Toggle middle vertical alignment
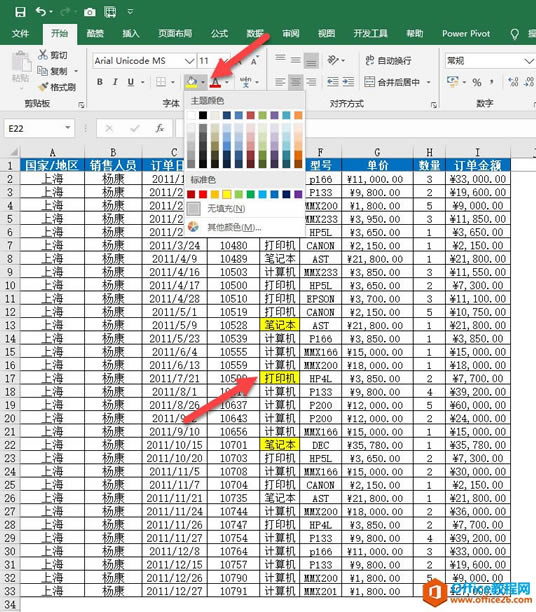Image resolution: width=536 pixels, height=612 pixels. tap(296, 60)
